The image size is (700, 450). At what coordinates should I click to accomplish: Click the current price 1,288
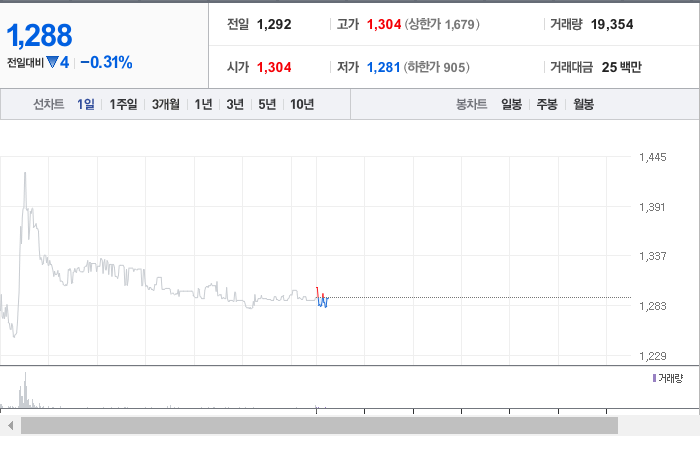click(39, 35)
